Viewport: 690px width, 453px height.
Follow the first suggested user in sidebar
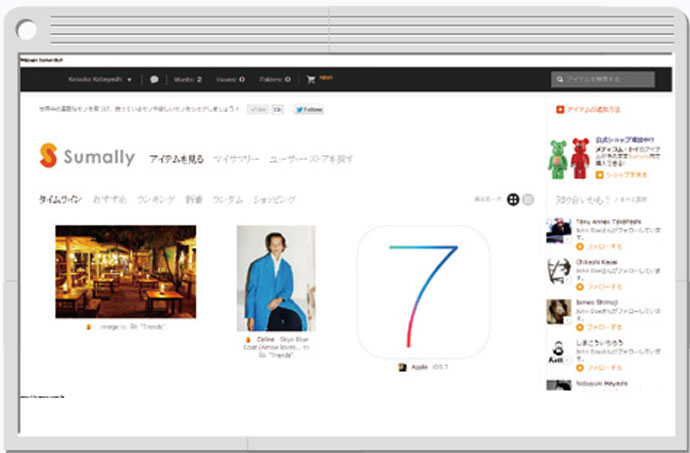click(600, 247)
